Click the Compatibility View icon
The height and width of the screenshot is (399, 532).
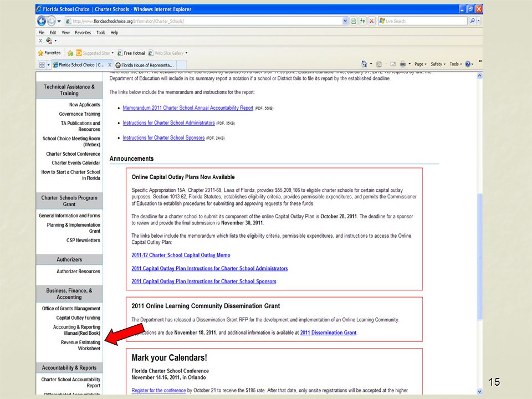tap(354, 21)
